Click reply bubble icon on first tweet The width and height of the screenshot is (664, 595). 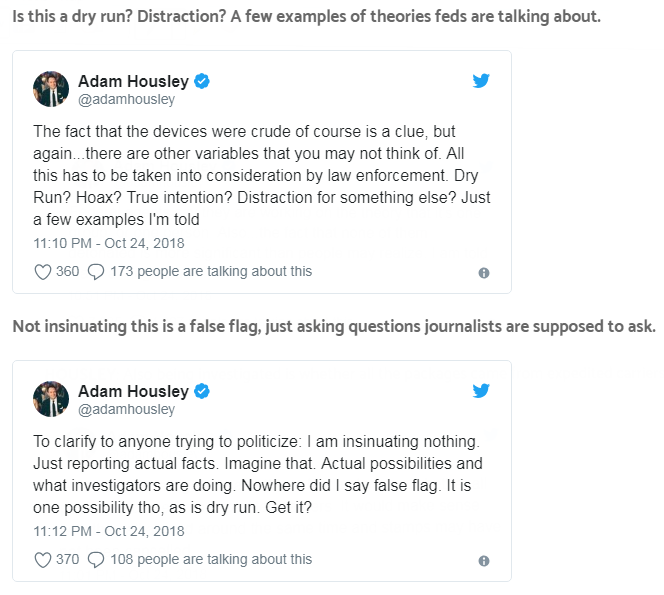click(96, 271)
